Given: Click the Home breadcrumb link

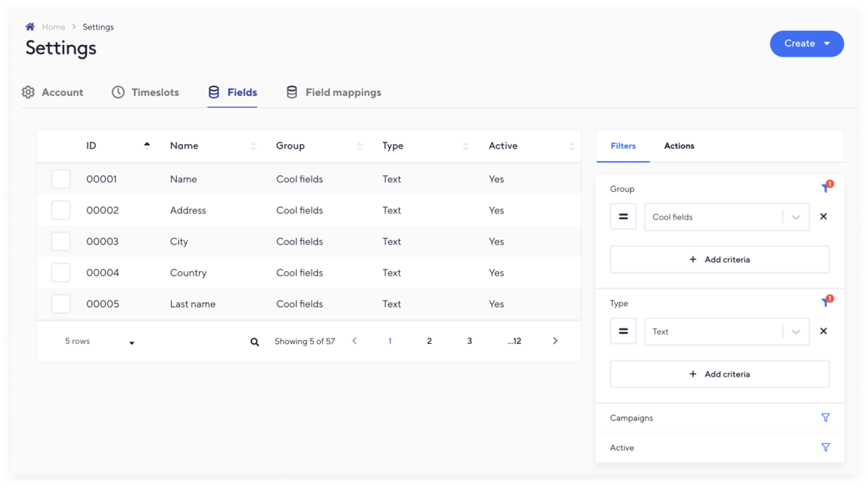Looking at the screenshot, I should click(x=53, y=26).
